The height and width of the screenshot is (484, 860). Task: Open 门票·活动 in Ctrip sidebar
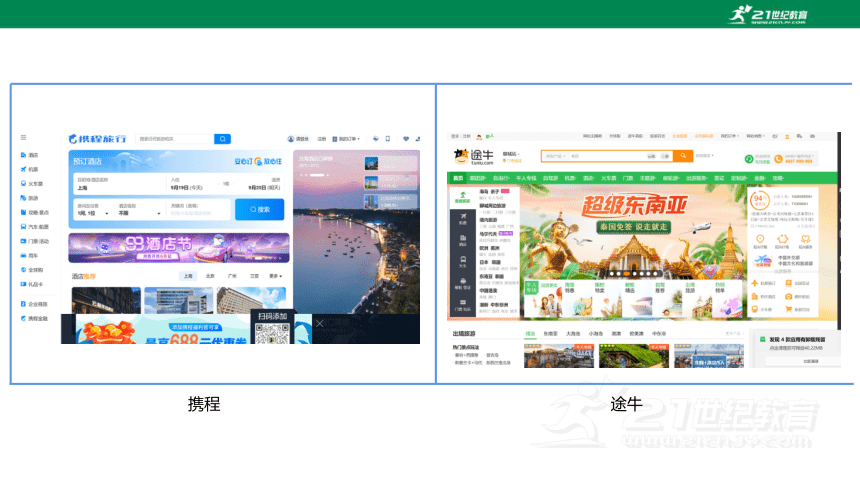[x=35, y=241]
